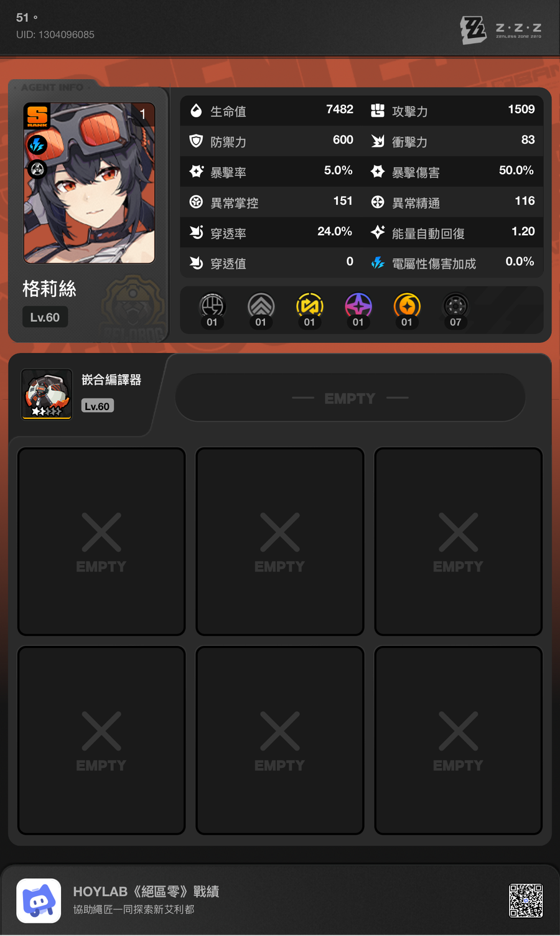Image resolution: width=560 pixels, height=936 pixels.
Task: Click the QR code in the footer
Action: pos(526,901)
